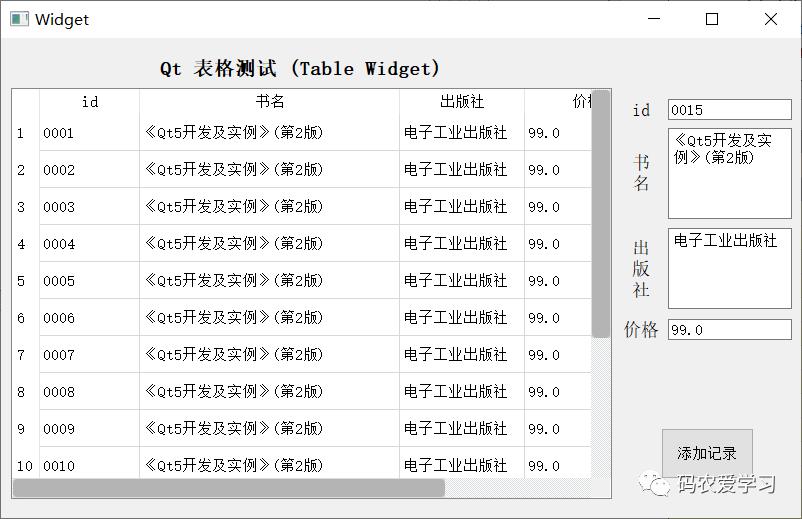The width and height of the screenshot is (802, 519).
Task: Maximize the Widget window
Action: 712,19
